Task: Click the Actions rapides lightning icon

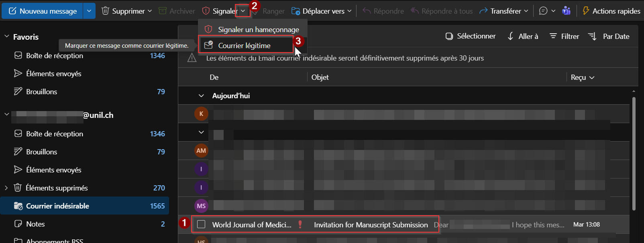Action: tap(586, 11)
